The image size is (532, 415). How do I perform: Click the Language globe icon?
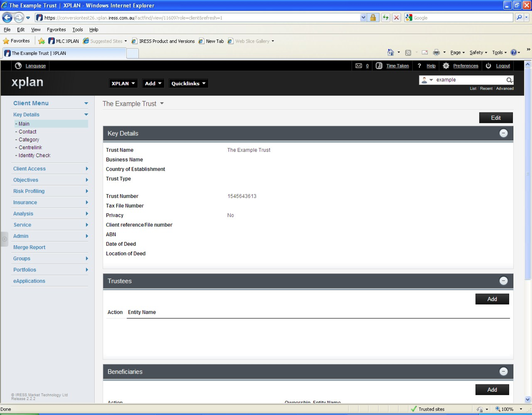point(18,66)
